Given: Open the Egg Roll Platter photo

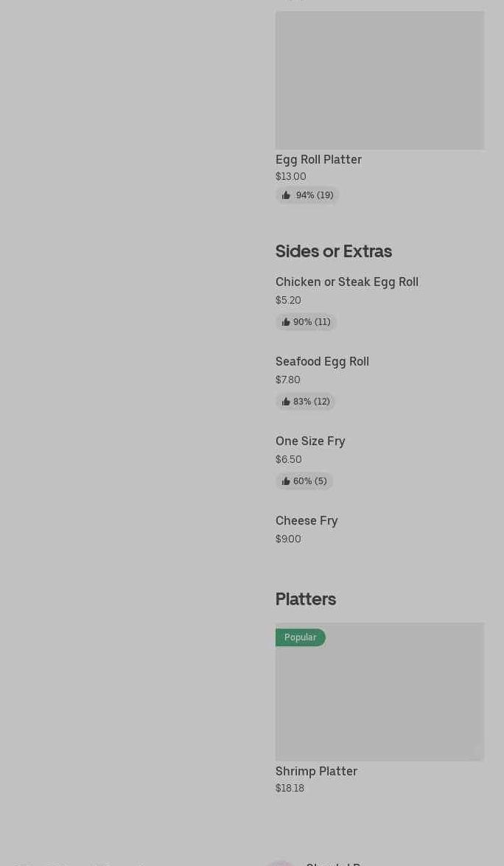Looking at the screenshot, I should click(379, 80).
